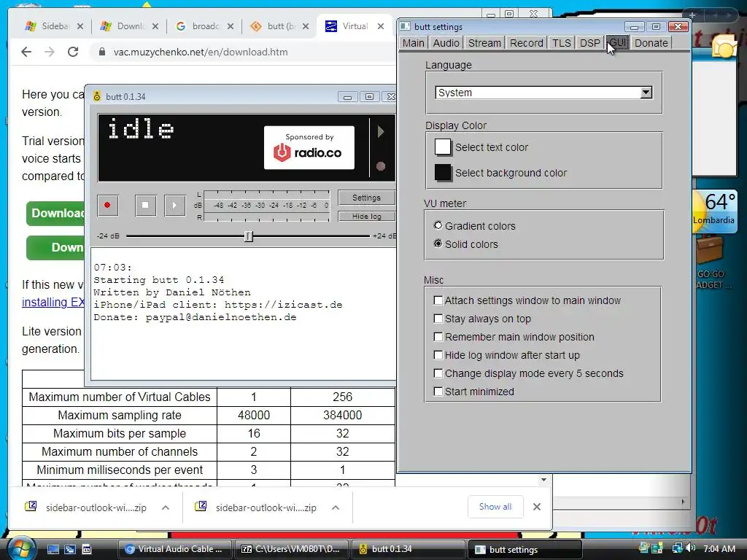Click the 7:04 AM system clock

pyautogui.click(x=719, y=548)
